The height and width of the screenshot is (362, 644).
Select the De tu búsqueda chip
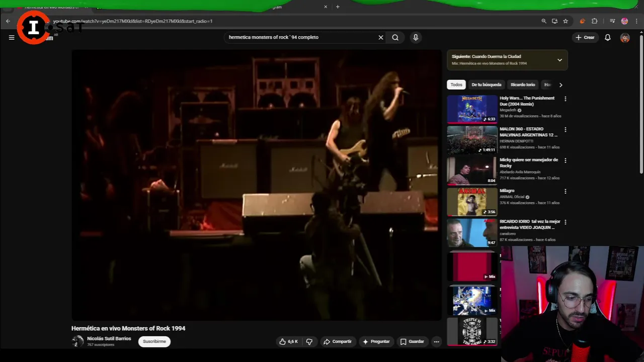[x=486, y=84]
